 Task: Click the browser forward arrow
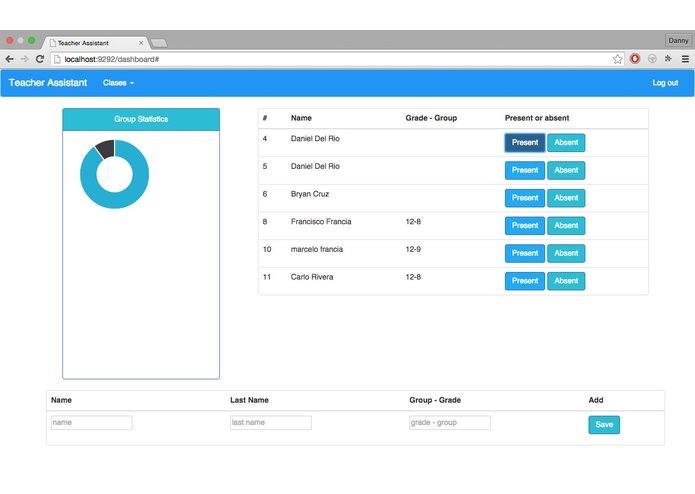point(24,59)
